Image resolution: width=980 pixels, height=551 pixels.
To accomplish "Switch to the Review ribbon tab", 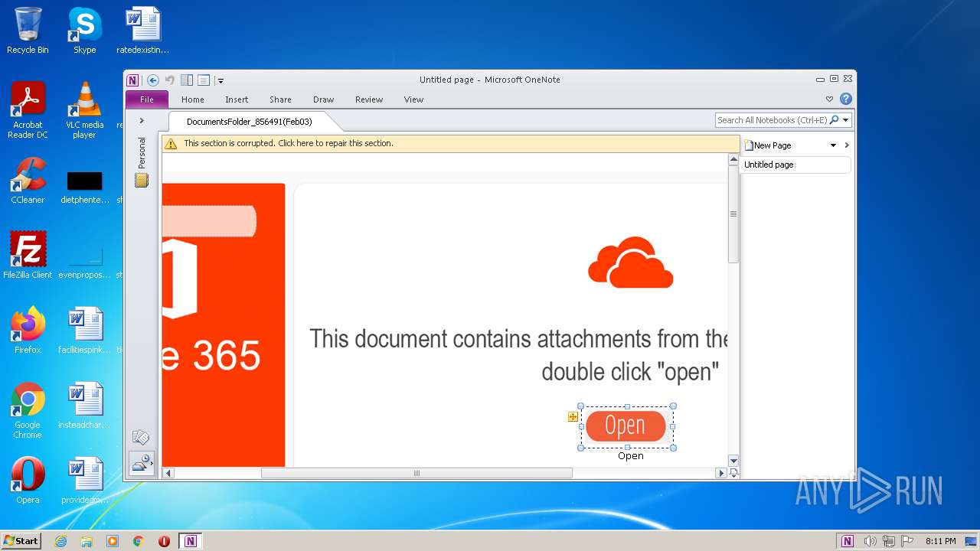I will [369, 99].
